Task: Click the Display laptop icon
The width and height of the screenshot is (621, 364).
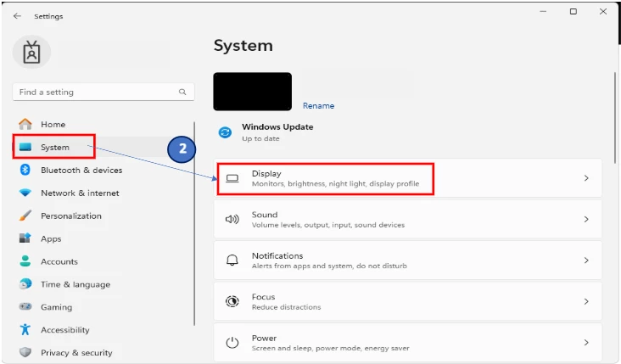Action: tap(232, 179)
